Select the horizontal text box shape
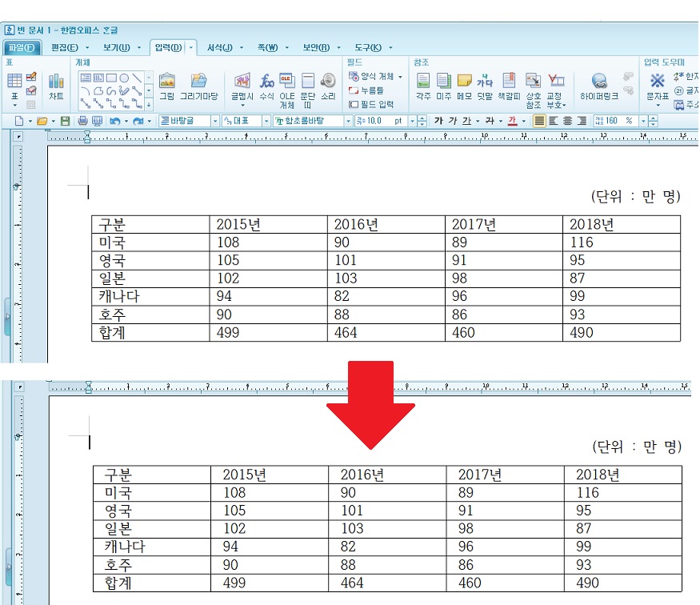The width and height of the screenshot is (700, 605). [86, 78]
